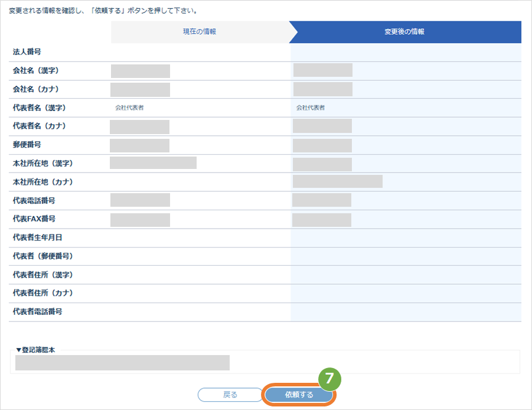
Task: Click the 本社所在地（漢字） row label
Action: click(43, 163)
